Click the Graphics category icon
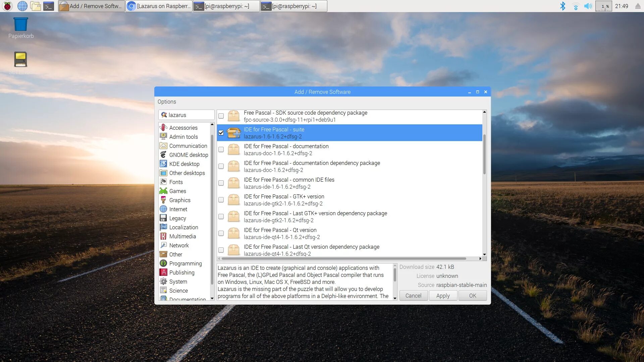 163,200
